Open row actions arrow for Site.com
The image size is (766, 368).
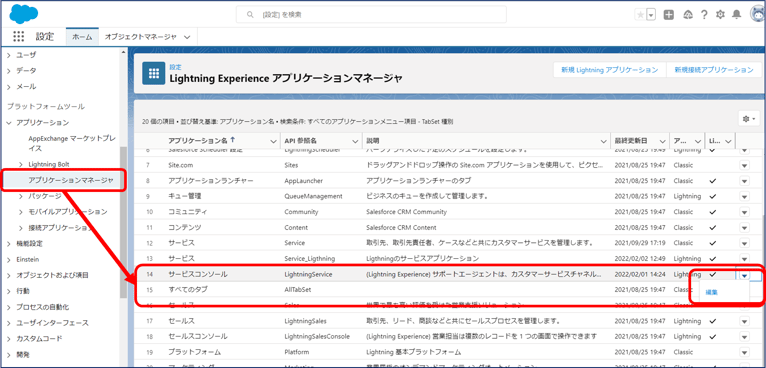pos(744,166)
